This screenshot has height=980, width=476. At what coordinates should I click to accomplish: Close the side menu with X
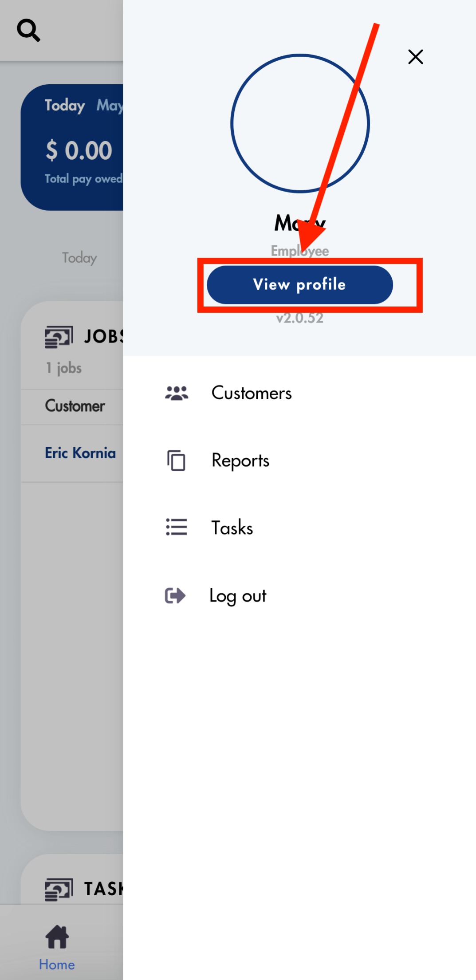415,57
